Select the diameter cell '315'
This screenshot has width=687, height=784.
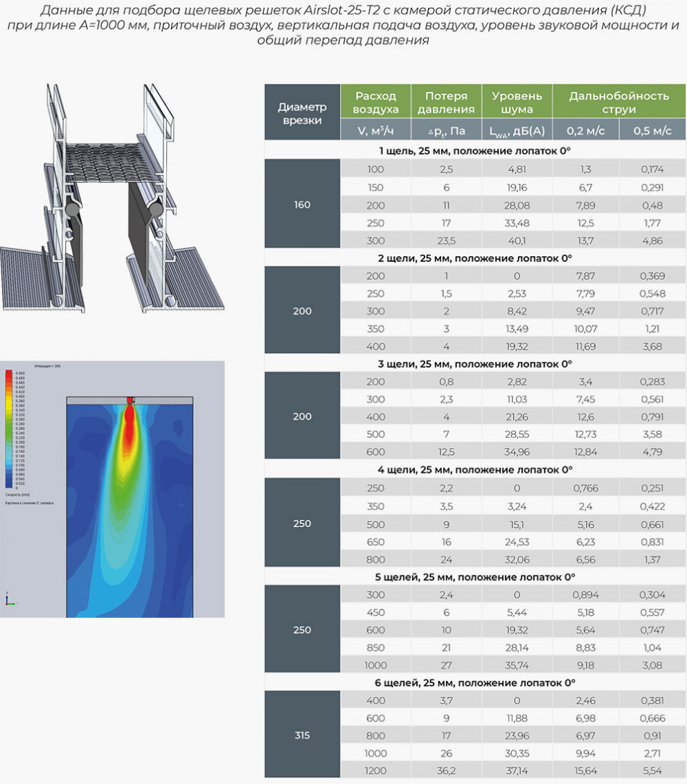click(302, 735)
